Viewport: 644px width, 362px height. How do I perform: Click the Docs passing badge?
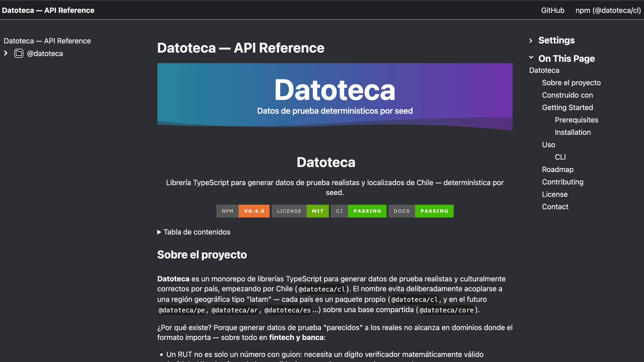421,211
